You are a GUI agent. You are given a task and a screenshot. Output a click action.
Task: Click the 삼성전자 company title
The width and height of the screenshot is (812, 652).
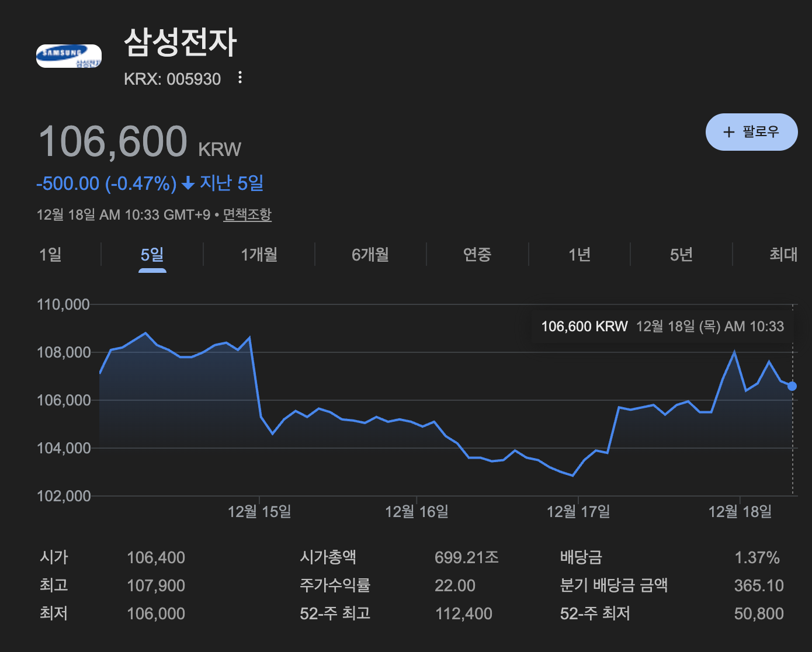coord(181,43)
